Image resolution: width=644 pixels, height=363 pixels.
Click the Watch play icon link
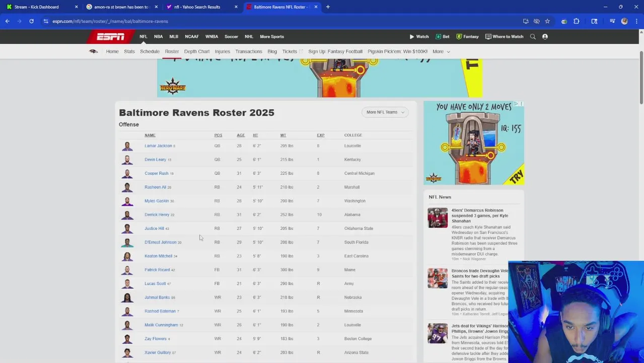point(419,36)
